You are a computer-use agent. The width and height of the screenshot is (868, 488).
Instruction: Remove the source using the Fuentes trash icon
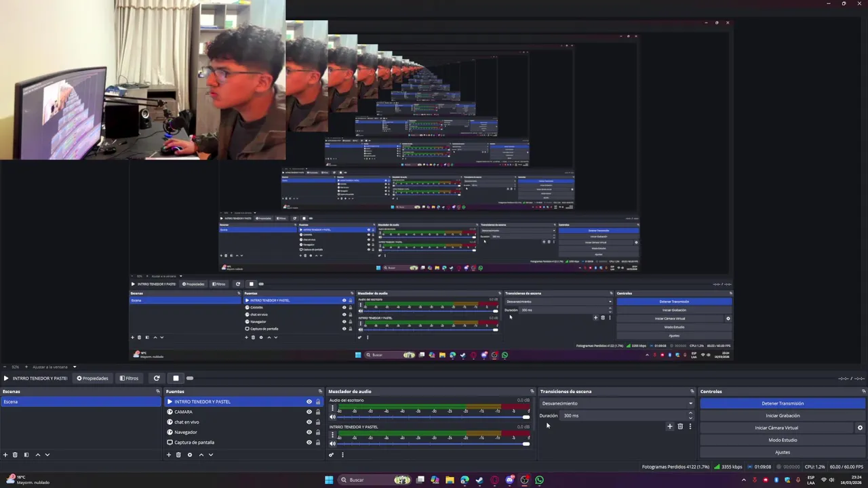click(x=179, y=455)
